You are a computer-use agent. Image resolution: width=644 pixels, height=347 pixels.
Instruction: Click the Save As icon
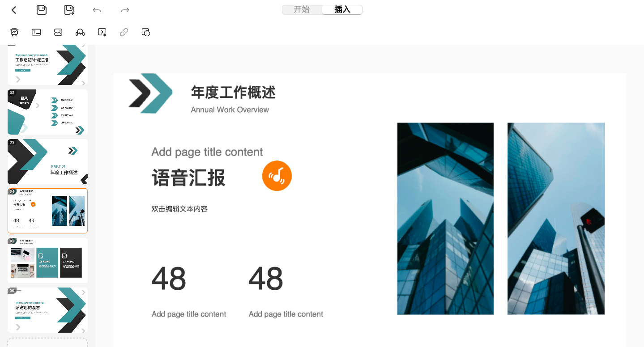point(68,9)
